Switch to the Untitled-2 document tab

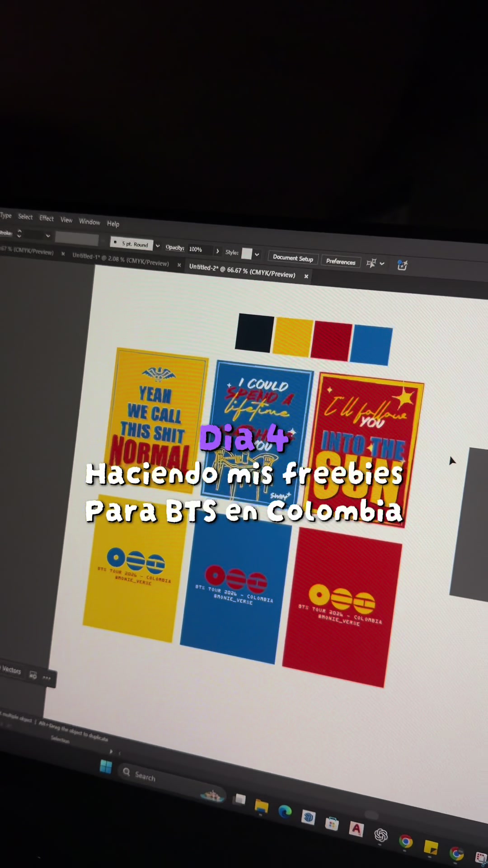click(242, 271)
